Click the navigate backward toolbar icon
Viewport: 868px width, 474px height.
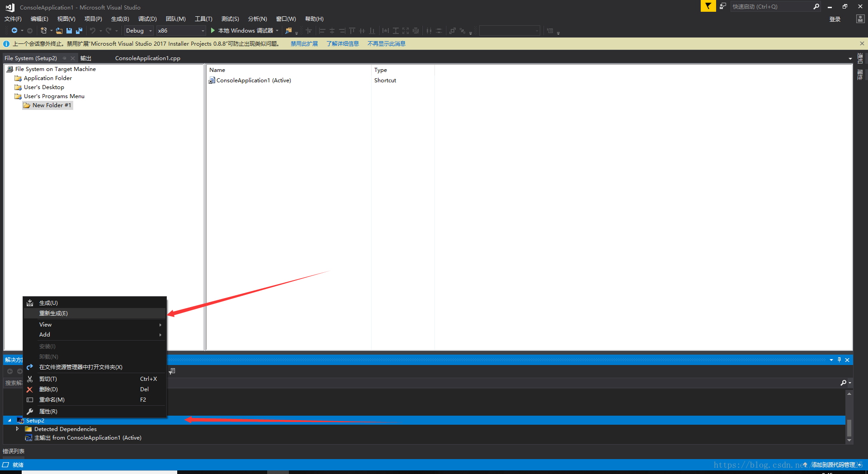[14, 31]
